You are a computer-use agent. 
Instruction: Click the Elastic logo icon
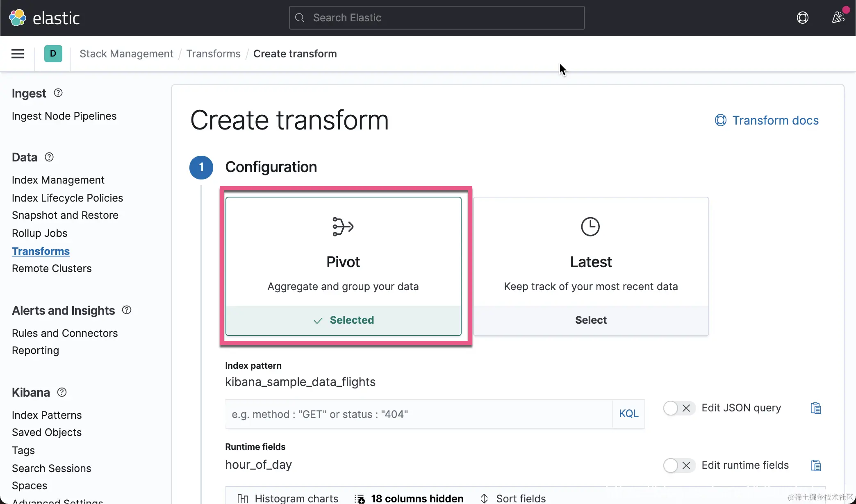click(18, 18)
